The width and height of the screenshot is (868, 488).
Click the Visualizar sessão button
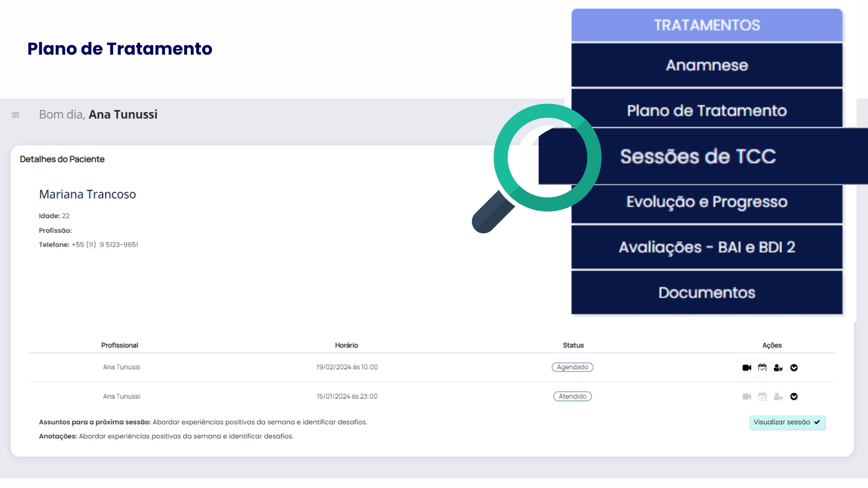[787, 422]
